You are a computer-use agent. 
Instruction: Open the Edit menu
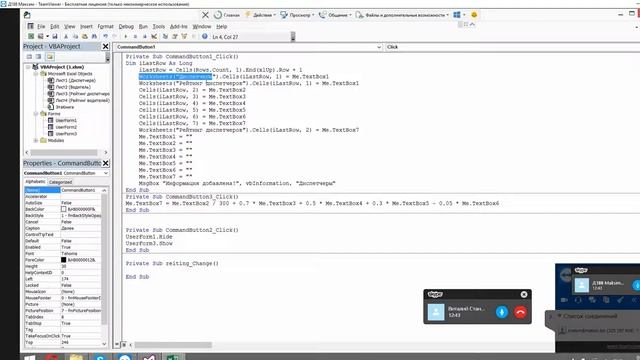[55, 27]
